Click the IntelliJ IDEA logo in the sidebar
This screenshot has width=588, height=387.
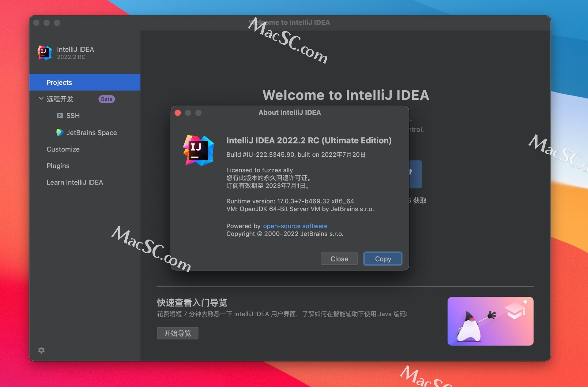pyautogui.click(x=45, y=53)
